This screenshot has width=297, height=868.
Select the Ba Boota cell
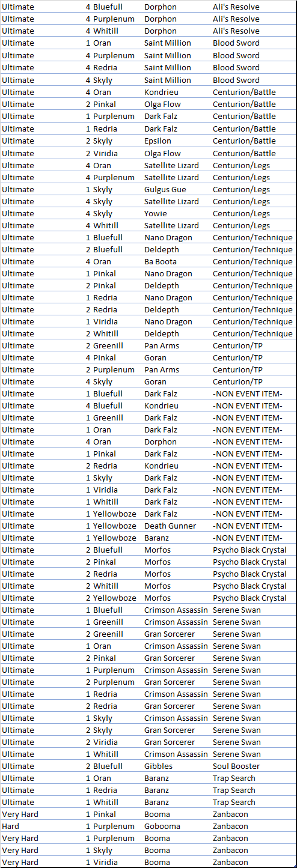point(159,261)
